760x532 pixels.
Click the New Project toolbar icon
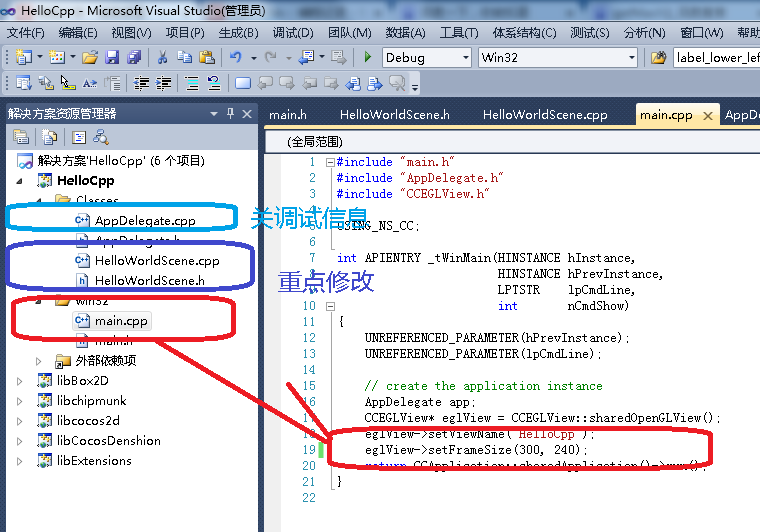tap(23, 57)
